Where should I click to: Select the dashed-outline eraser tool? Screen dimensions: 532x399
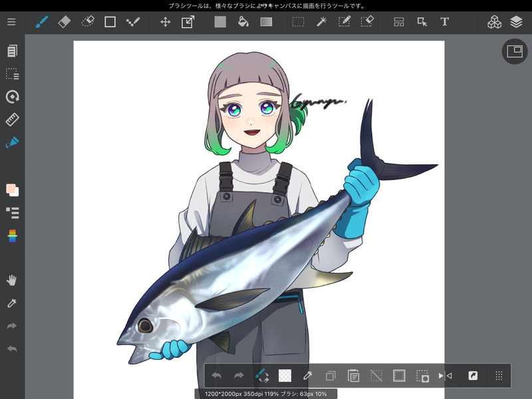[88, 22]
